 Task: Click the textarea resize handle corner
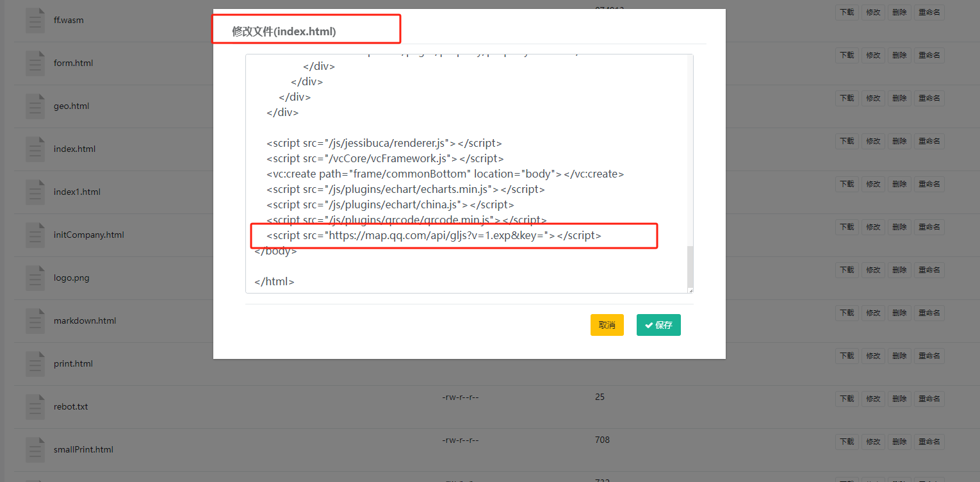tap(690, 290)
